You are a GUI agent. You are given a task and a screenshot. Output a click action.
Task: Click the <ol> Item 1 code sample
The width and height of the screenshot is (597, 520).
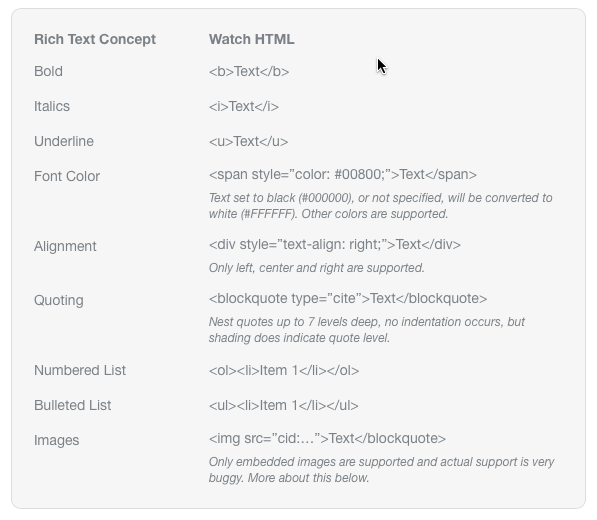tap(284, 370)
